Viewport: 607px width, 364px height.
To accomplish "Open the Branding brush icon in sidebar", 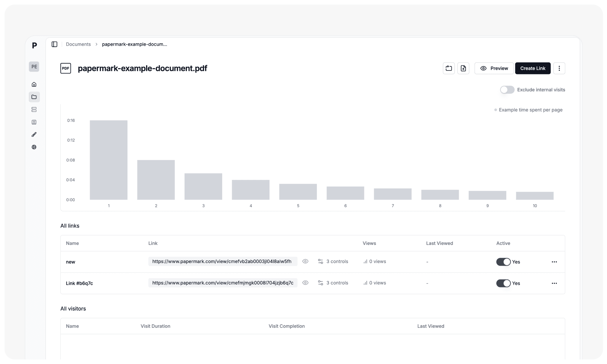I will point(34,134).
